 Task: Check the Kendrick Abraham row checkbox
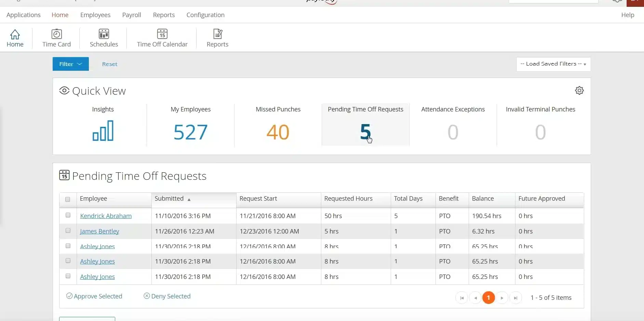[x=68, y=215]
